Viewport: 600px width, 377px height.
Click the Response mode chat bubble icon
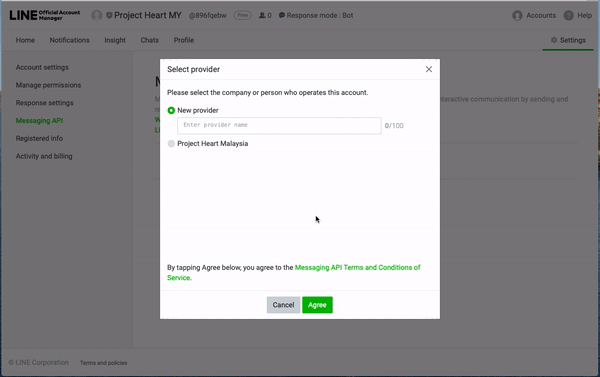282,15
